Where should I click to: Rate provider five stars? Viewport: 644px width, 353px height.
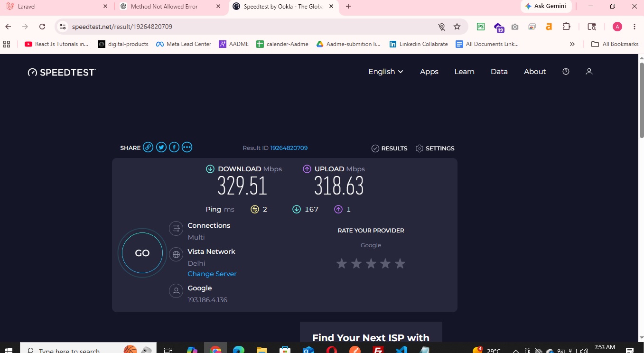(400, 263)
